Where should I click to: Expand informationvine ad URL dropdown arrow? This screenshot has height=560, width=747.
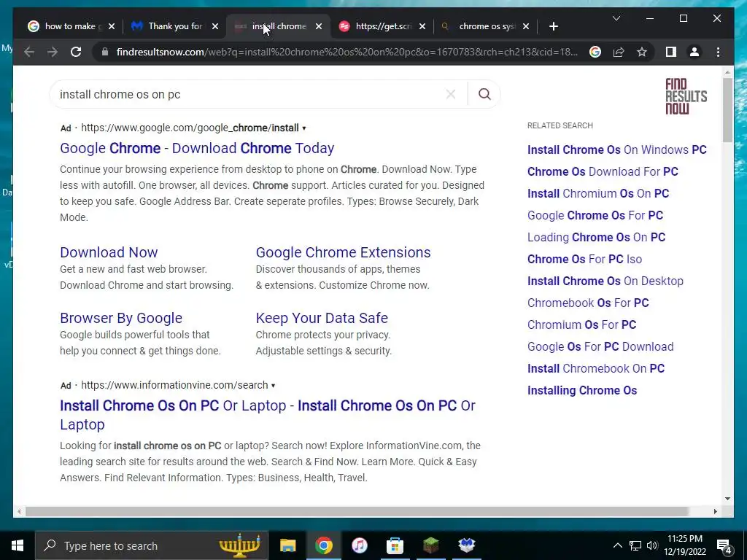tap(273, 385)
